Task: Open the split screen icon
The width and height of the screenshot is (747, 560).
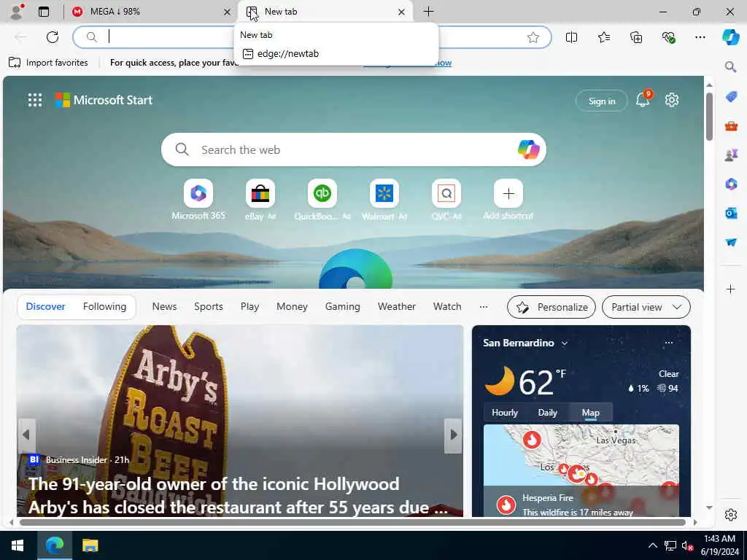Action: (571, 37)
